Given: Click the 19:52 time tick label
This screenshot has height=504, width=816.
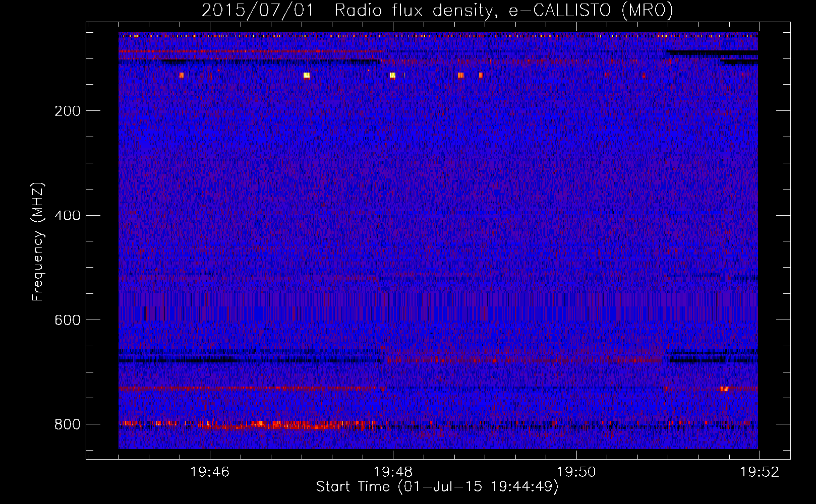Looking at the screenshot, I should point(760,472).
